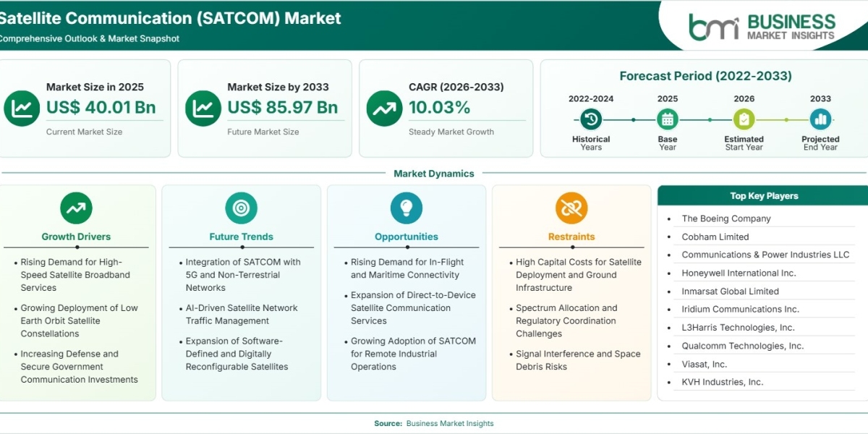
Task: Click Rising Demand for In-Flight Connectivity bullet
Action: pos(407,268)
